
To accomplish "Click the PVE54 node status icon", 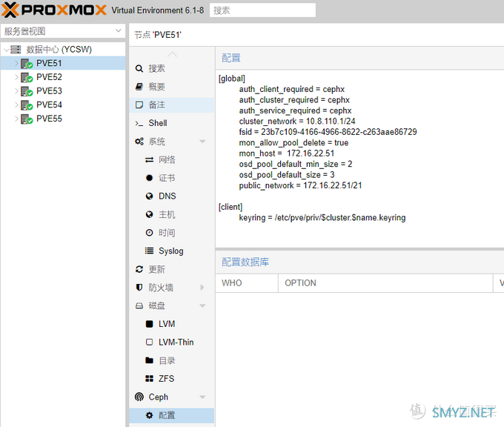I will (x=27, y=105).
